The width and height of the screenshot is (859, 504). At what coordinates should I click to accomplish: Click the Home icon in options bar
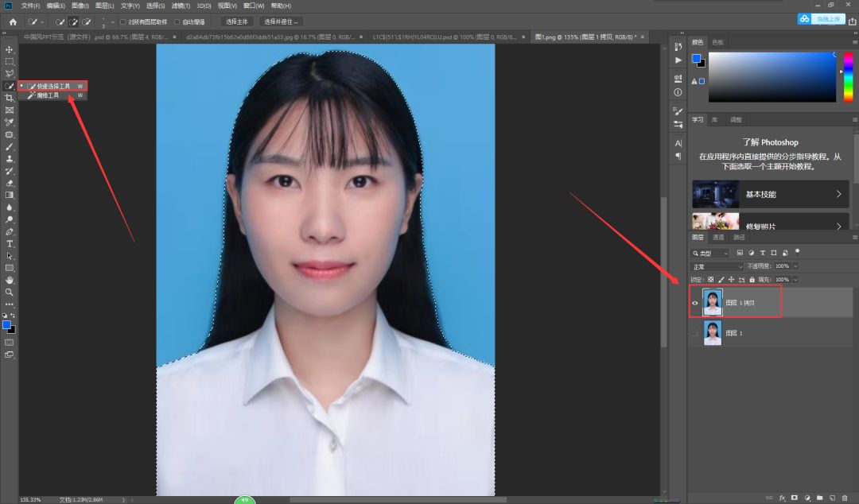coord(13,21)
